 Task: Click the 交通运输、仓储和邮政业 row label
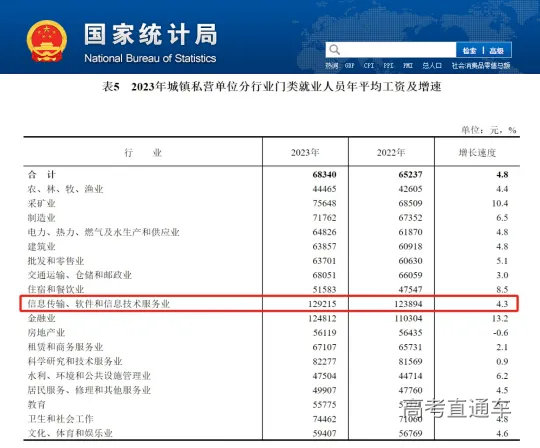click(x=80, y=275)
